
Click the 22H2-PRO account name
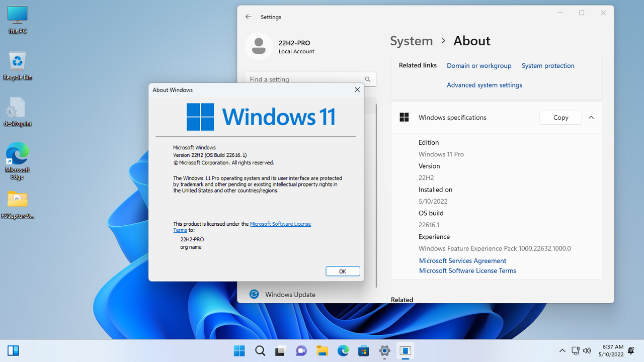(x=294, y=43)
